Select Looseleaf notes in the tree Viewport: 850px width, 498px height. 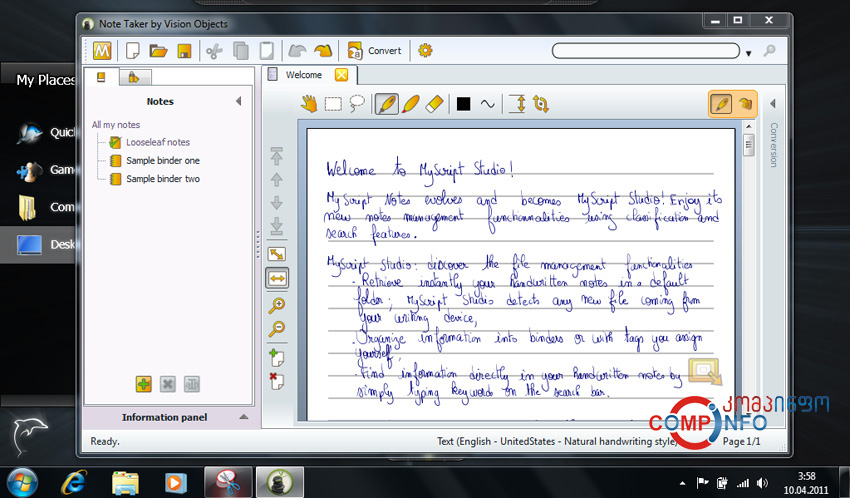pyautogui.click(x=158, y=142)
